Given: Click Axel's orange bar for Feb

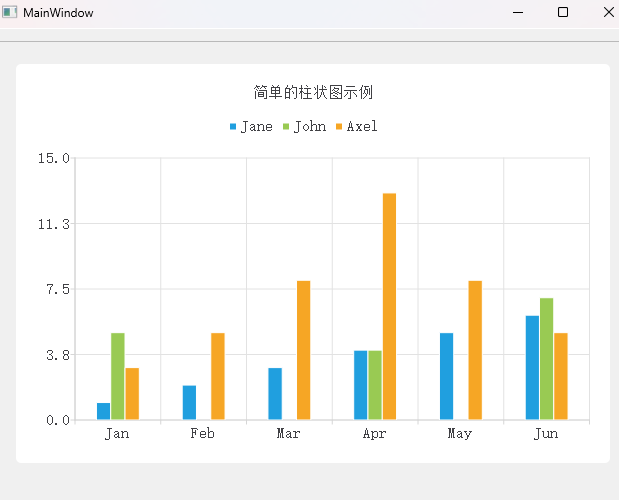Looking at the screenshot, I should click(x=218, y=376).
